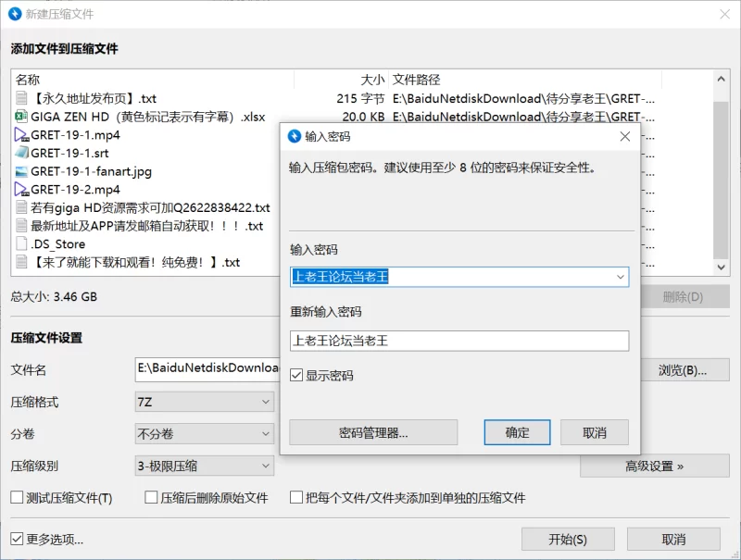The height and width of the screenshot is (560, 741).
Task: Open the 压缩格式 7Z dropdown
Action: pyautogui.click(x=204, y=402)
